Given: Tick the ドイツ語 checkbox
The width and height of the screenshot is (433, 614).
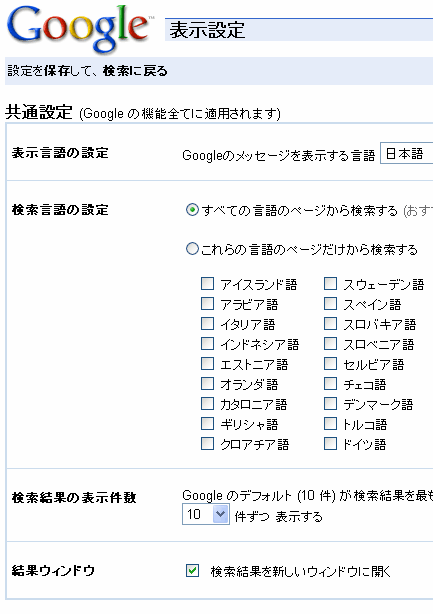Looking at the screenshot, I should click(330, 444).
